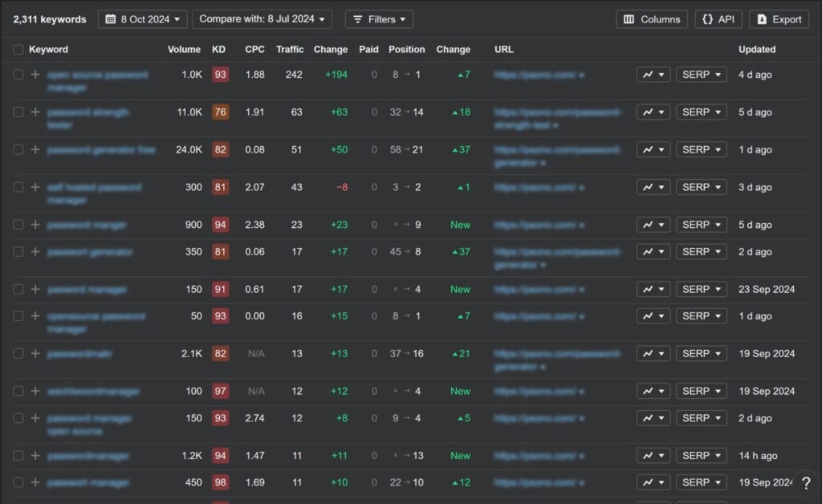
Task: Open the SERP dropdown in the first row
Action: (702, 75)
